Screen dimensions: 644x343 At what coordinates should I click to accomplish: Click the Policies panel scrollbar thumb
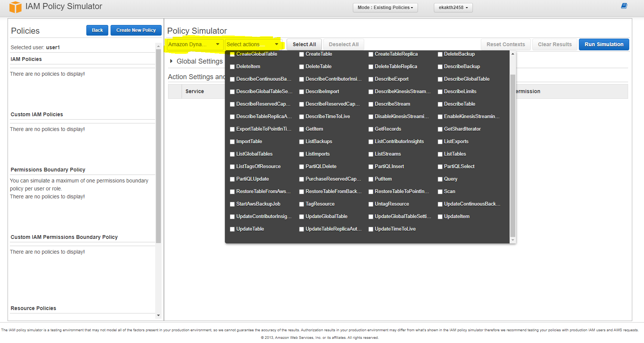tap(158, 146)
